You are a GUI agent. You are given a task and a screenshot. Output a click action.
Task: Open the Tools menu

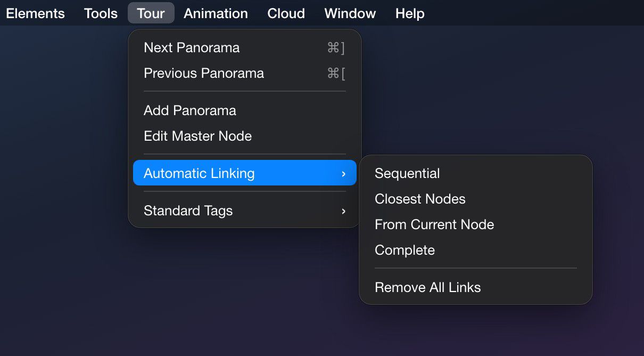101,13
